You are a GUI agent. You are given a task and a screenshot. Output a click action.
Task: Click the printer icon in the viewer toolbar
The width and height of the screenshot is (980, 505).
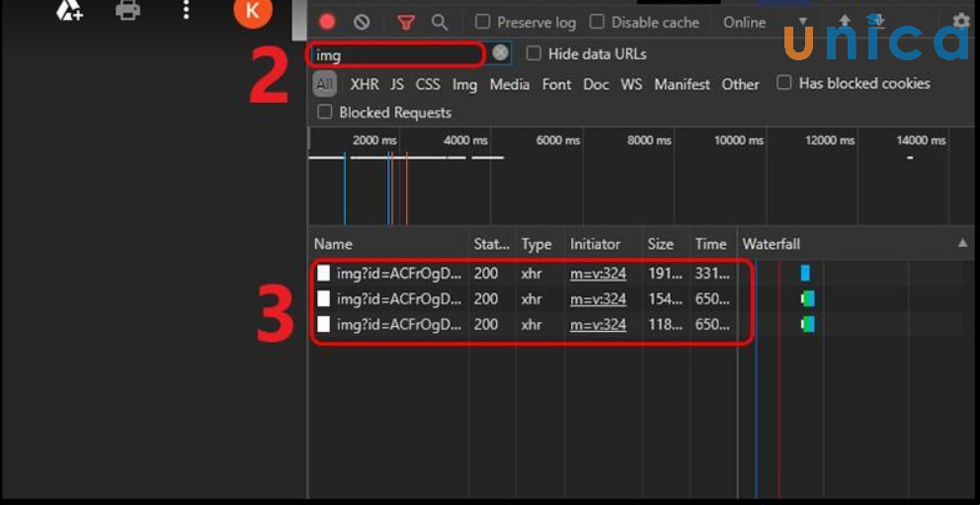point(128,9)
